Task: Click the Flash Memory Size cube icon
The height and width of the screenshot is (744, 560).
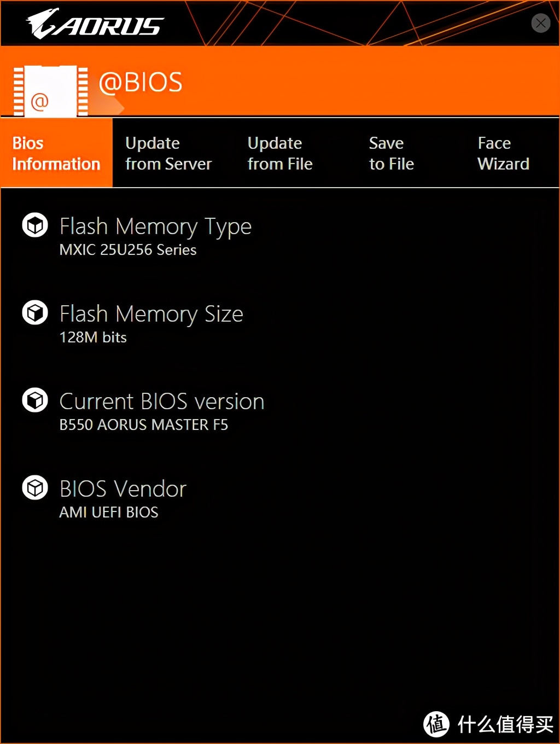Action: pos(35,313)
